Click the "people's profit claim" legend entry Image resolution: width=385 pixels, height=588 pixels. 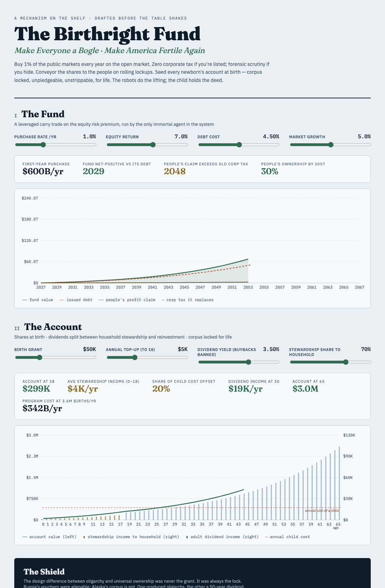coord(127,300)
